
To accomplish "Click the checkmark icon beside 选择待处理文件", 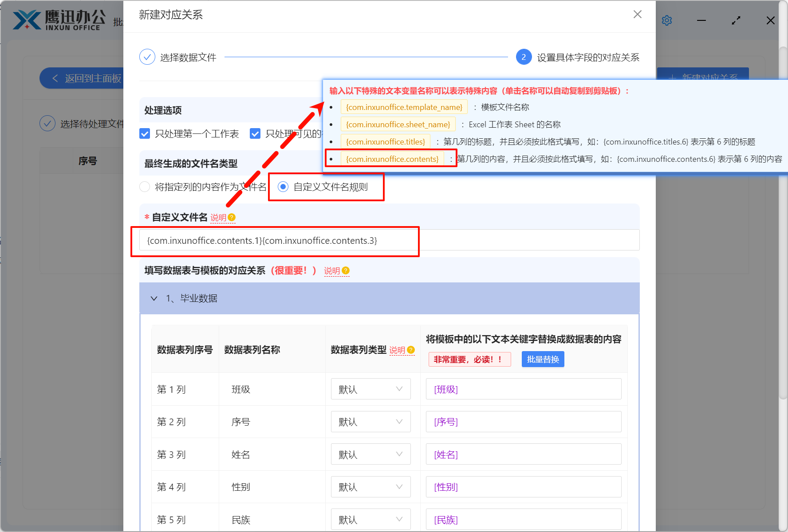I will click(47, 123).
